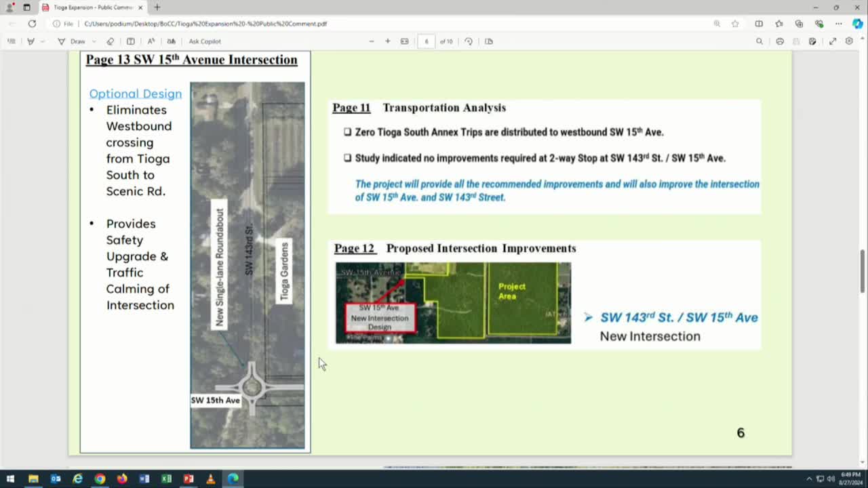Click the page number input field
Screen dimensions: 868x488
point(427,41)
